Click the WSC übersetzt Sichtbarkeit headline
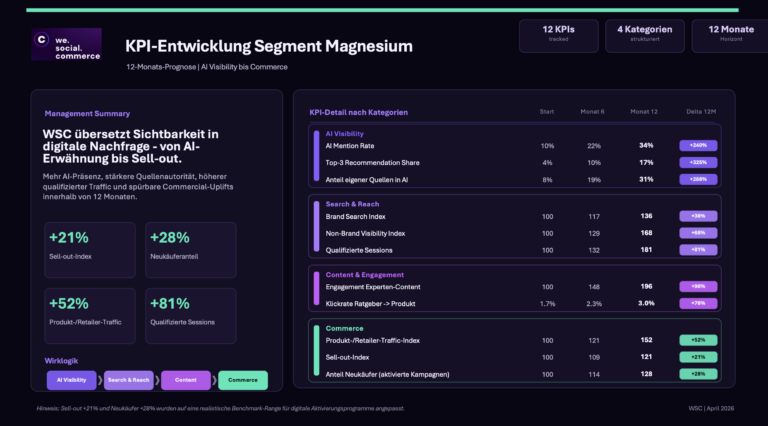Viewport: 768px width, 426px height. (x=131, y=146)
